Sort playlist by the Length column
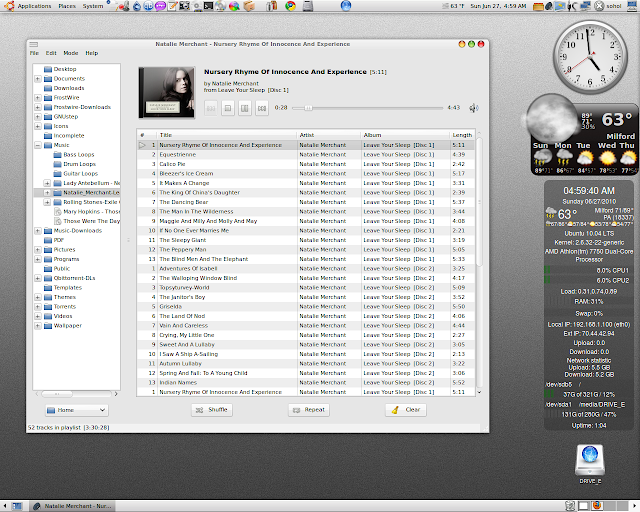The image size is (640, 512). (x=462, y=135)
